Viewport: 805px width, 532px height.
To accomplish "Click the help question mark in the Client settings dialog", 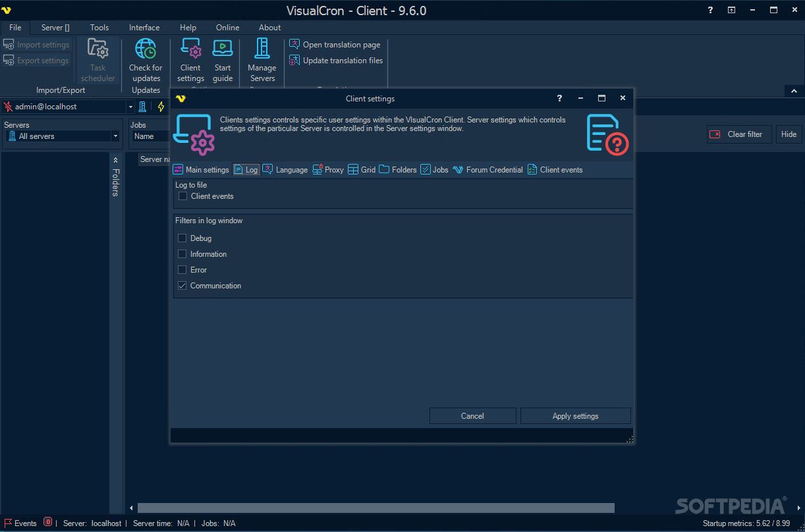I will [x=559, y=98].
